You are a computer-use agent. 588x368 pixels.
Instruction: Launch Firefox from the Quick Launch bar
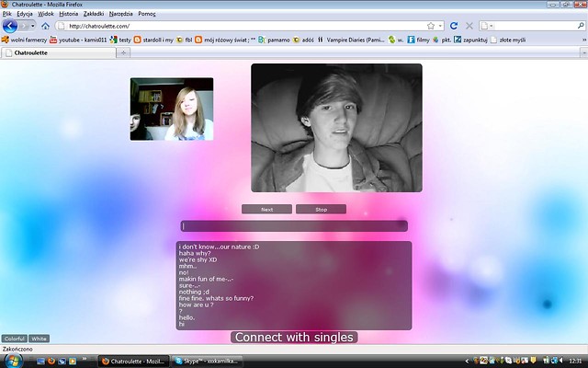[51, 362]
